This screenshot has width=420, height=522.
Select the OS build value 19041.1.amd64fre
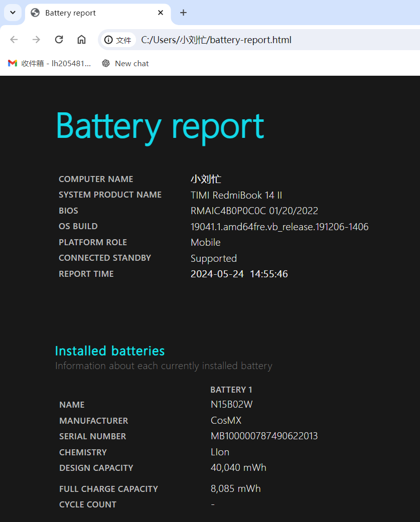pos(279,227)
